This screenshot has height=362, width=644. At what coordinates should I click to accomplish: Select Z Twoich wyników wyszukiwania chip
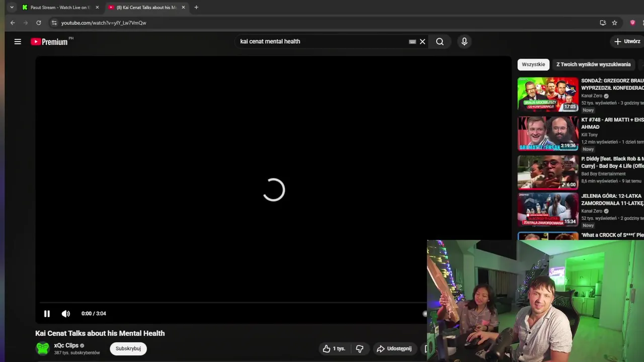click(593, 64)
